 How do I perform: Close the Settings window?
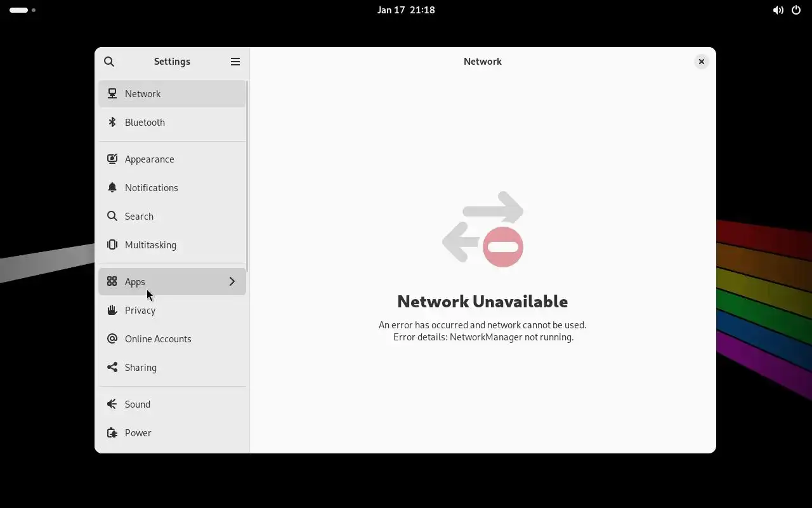[701, 62]
